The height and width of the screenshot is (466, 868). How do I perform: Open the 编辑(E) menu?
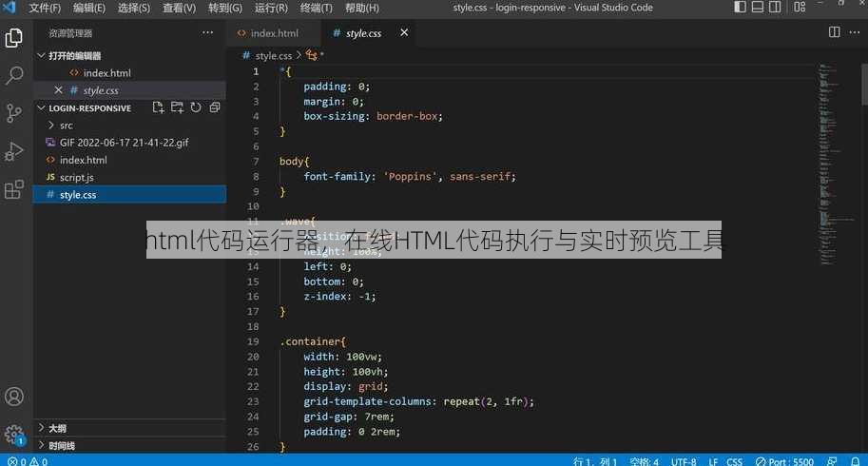pyautogui.click(x=89, y=8)
